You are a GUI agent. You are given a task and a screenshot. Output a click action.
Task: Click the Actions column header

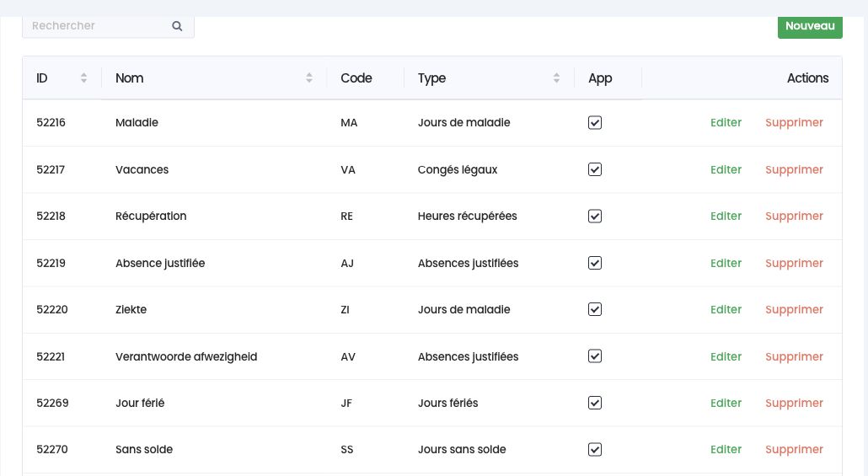[x=807, y=78]
